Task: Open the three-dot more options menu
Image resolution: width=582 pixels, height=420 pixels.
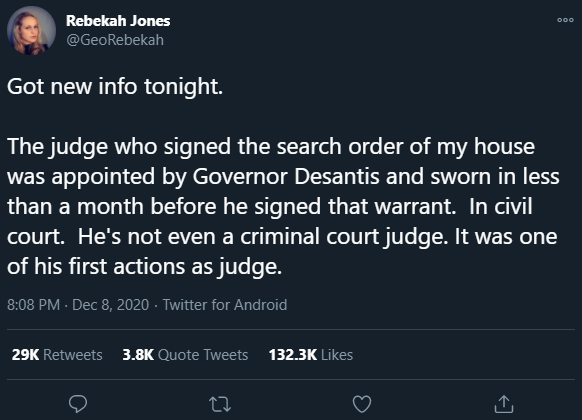Action: point(565,20)
